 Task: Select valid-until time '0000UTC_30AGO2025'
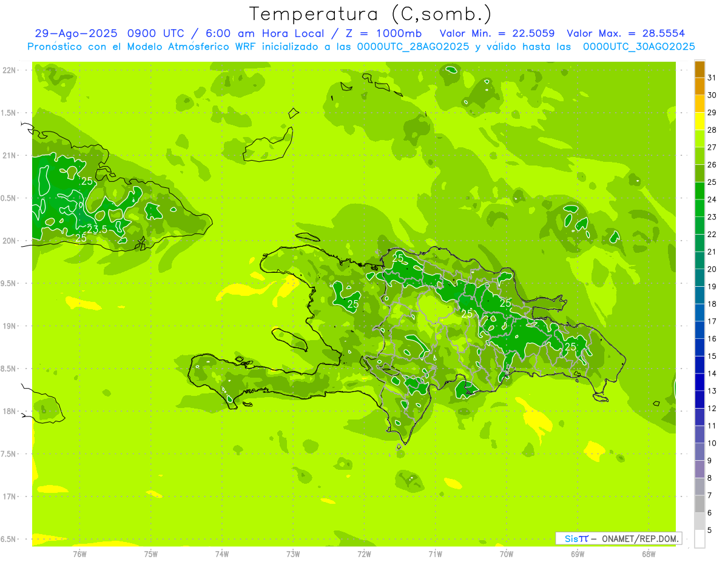(x=638, y=47)
